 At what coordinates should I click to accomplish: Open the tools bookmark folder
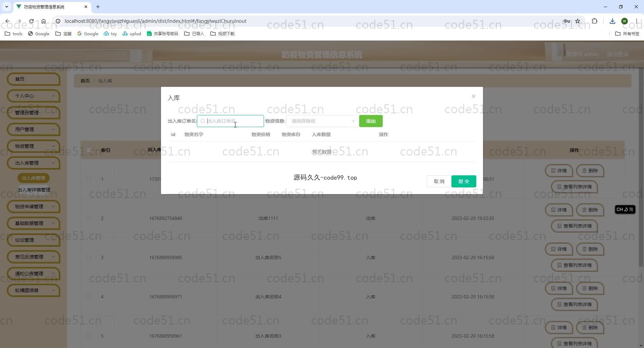coord(14,34)
